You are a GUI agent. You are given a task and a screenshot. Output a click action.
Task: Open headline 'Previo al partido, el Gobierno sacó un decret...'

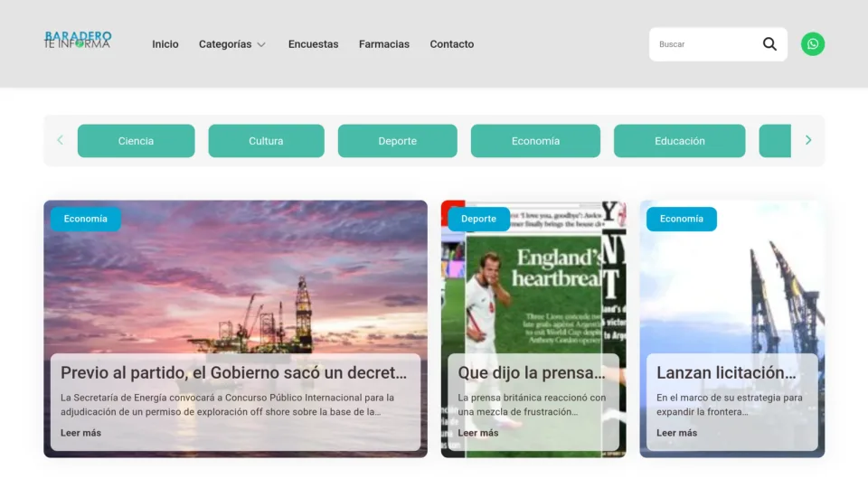click(x=233, y=373)
